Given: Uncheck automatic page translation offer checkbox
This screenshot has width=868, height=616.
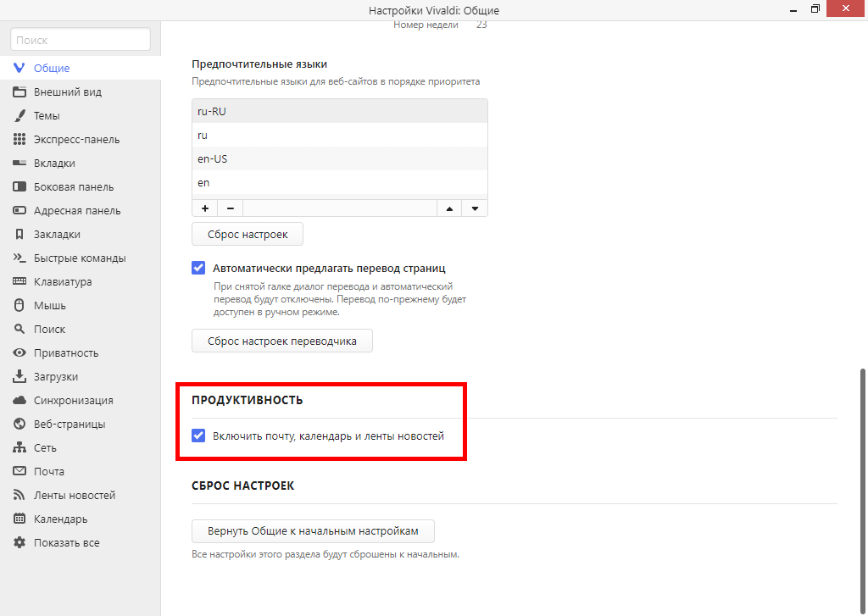Looking at the screenshot, I should tap(198, 269).
